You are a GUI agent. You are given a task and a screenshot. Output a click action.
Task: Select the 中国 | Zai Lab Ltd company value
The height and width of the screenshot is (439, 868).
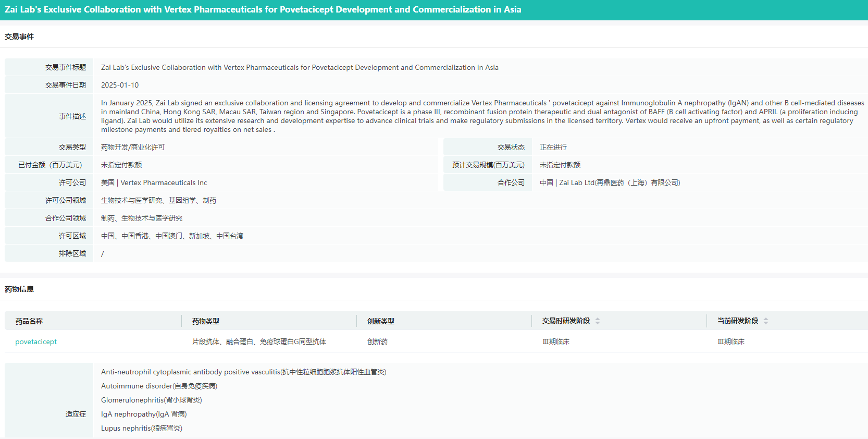coord(610,182)
